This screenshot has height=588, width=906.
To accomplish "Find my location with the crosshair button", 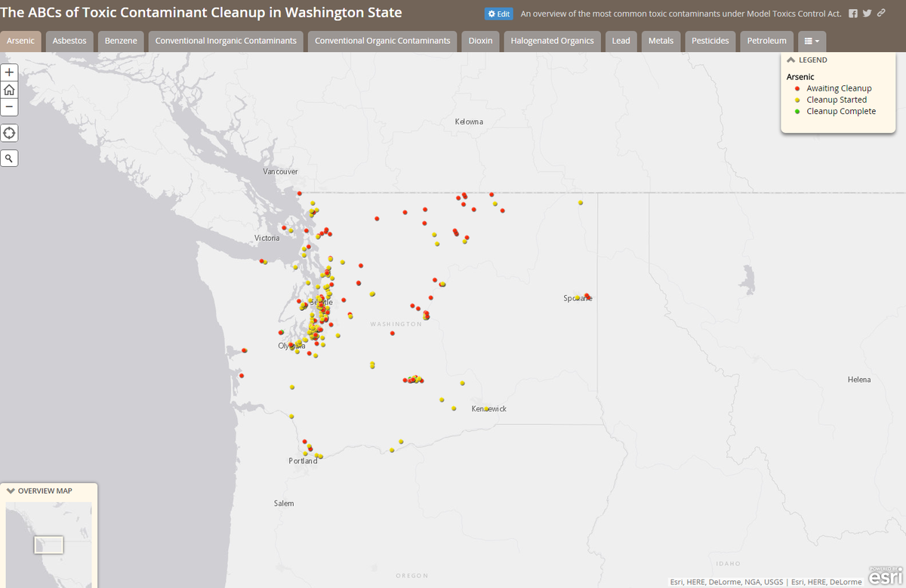I will pos(9,133).
